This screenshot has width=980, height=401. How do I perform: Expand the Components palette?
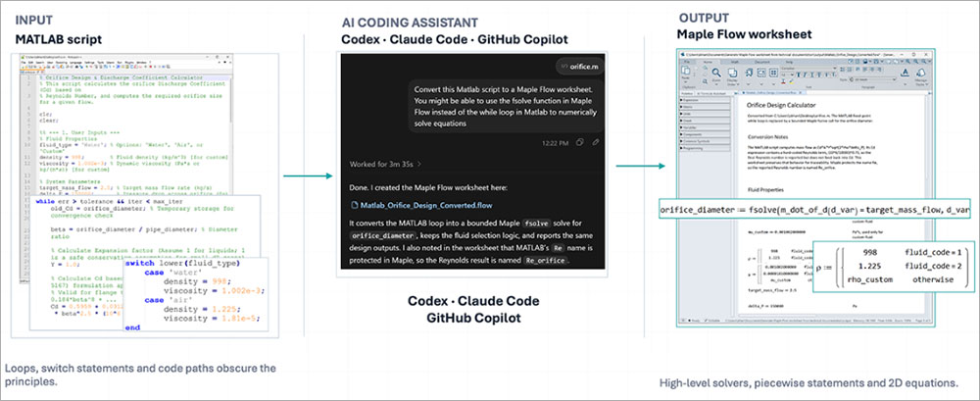click(x=705, y=134)
